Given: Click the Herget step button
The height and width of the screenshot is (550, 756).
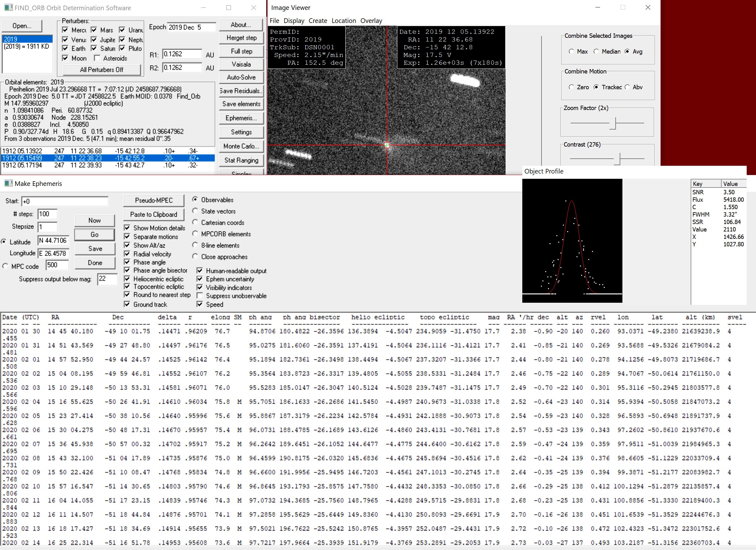Looking at the screenshot, I should coord(241,37).
